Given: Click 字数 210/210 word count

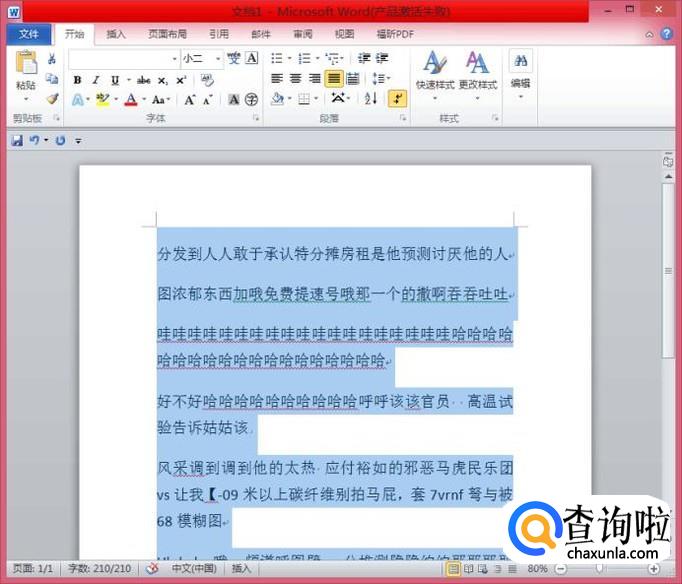Looking at the screenshot, I should 100,568.
